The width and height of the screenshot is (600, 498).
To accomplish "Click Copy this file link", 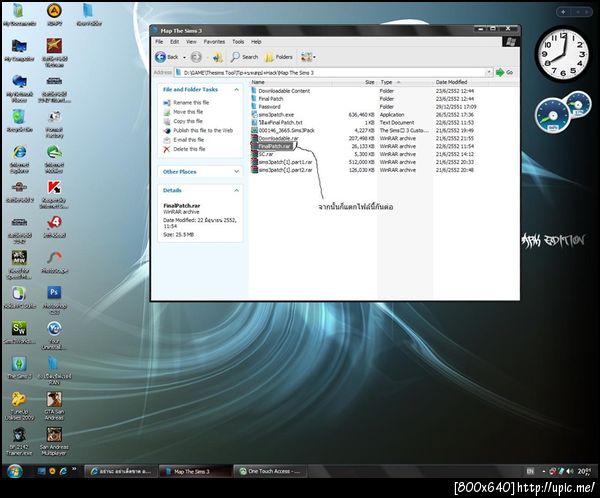I will click(188, 121).
